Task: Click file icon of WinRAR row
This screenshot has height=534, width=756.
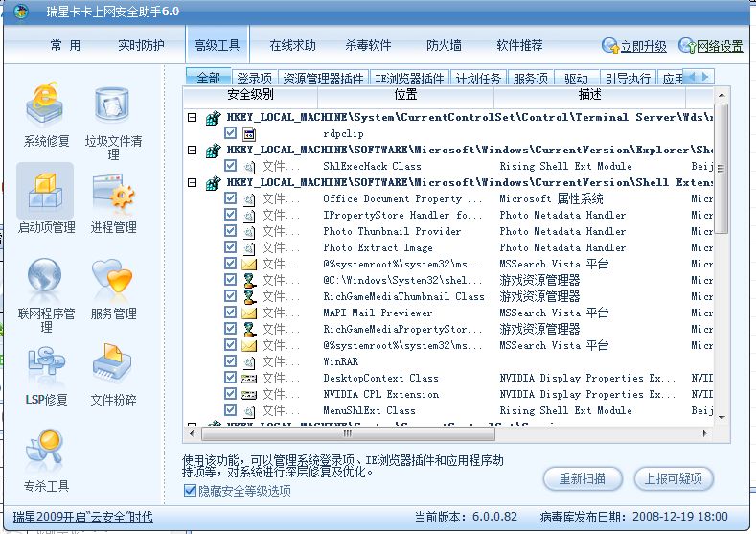Action: [x=249, y=362]
